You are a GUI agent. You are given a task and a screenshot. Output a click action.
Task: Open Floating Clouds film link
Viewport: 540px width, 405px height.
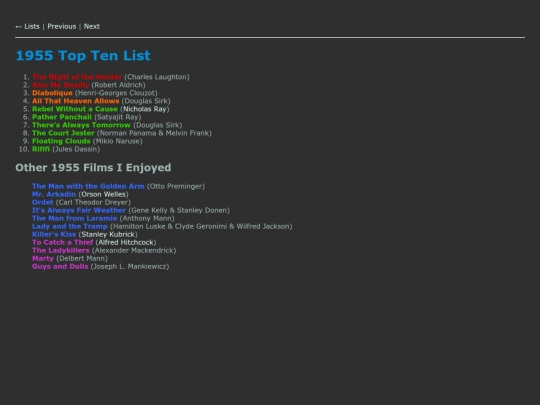(61, 141)
